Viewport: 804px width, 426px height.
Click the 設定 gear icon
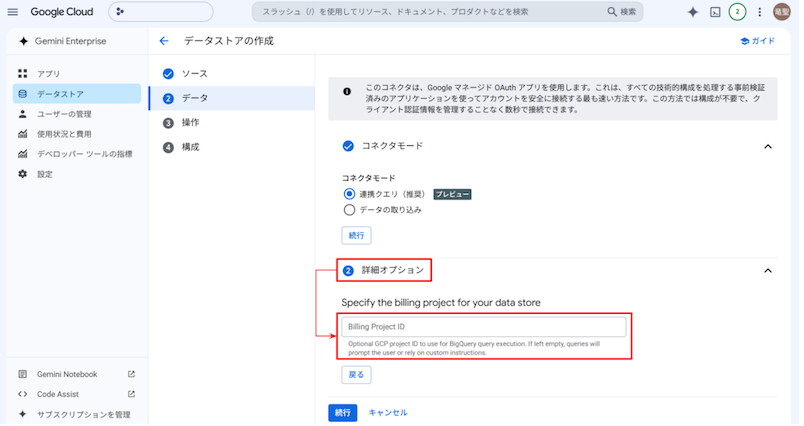click(x=23, y=174)
